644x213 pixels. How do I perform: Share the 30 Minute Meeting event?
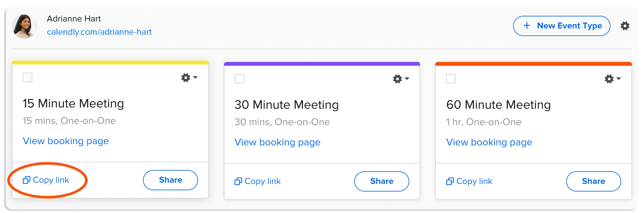point(382,181)
